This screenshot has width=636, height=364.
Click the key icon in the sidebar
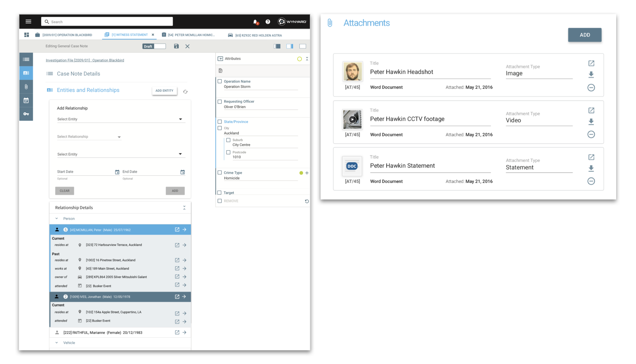(x=26, y=114)
